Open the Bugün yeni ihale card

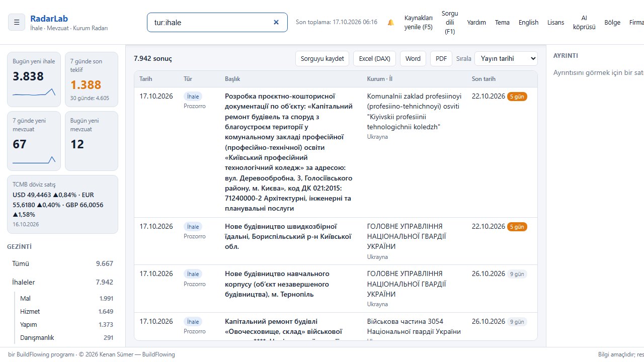point(34,79)
